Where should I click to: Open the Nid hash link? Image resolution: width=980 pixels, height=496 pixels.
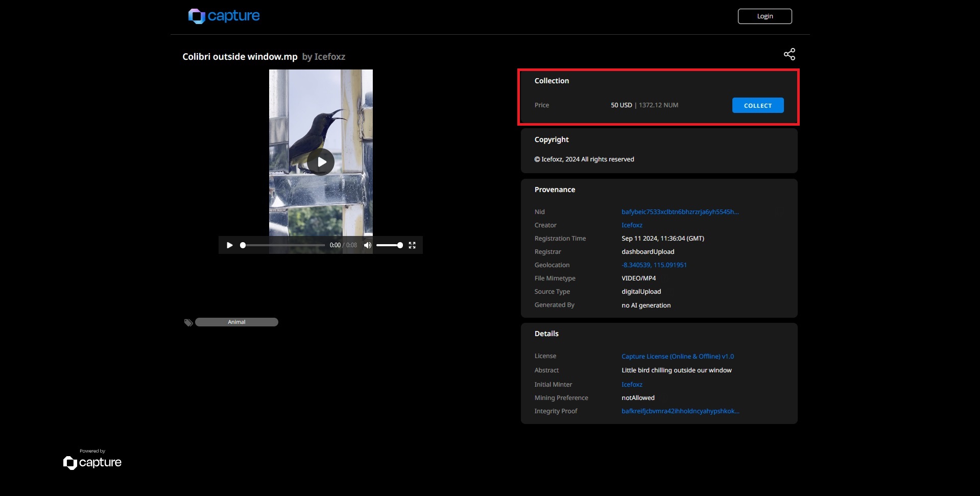[680, 212]
